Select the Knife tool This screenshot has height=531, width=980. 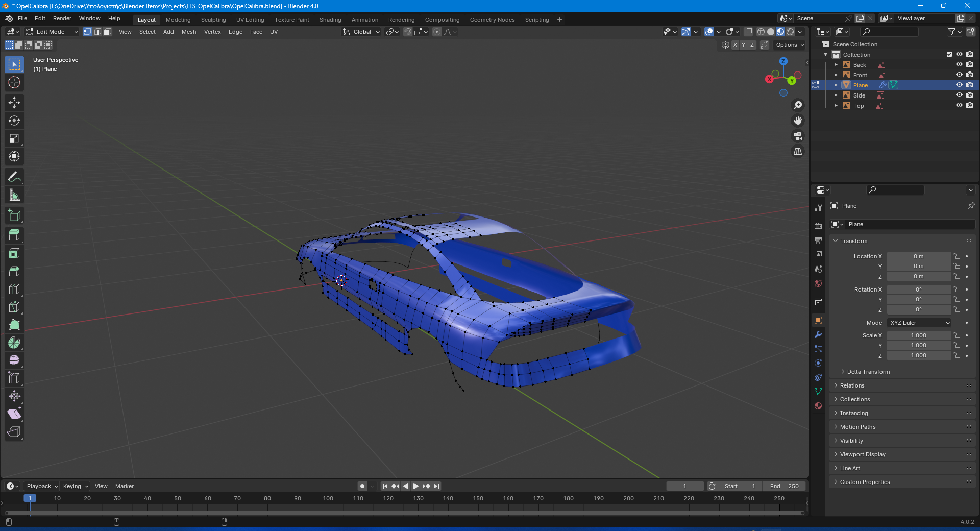click(14, 307)
